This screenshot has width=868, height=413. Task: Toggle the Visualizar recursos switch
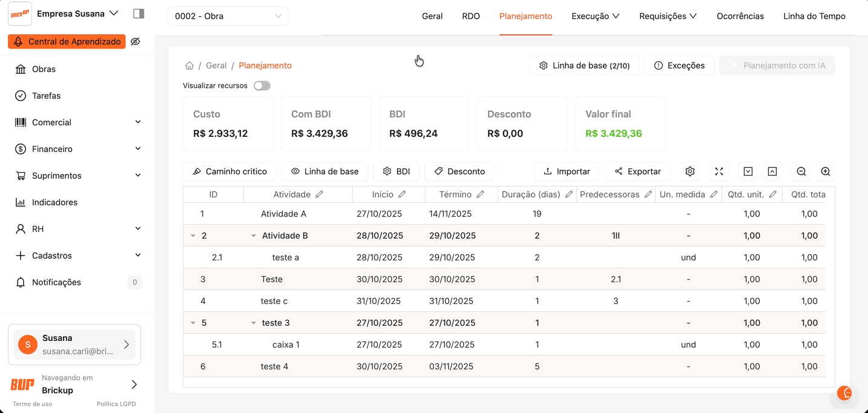[261, 86]
